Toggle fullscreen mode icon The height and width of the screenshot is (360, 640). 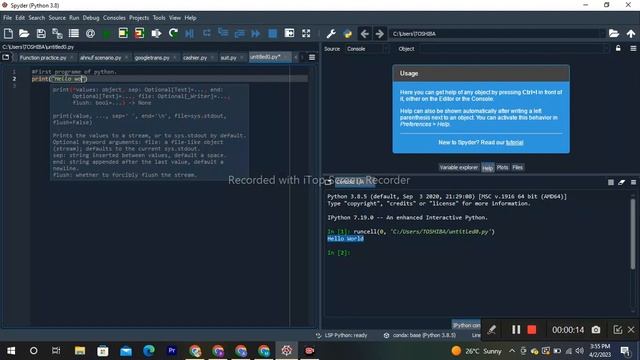click(306, 33)
